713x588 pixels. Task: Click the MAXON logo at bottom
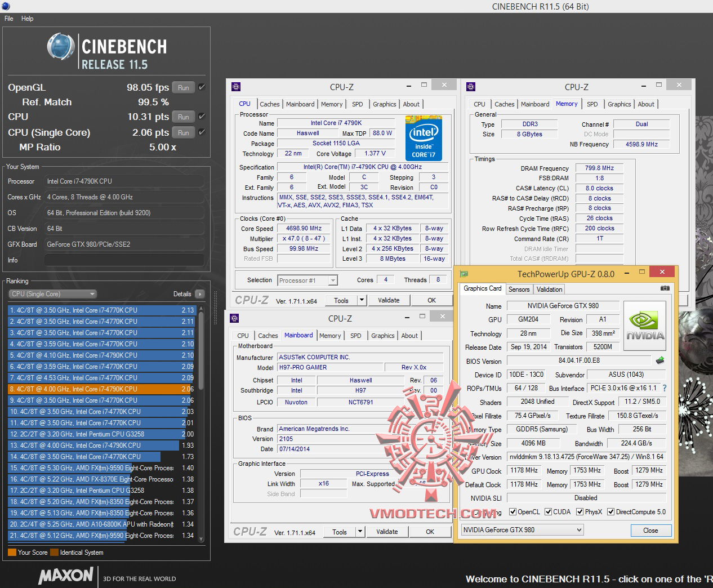coord(66,576)
